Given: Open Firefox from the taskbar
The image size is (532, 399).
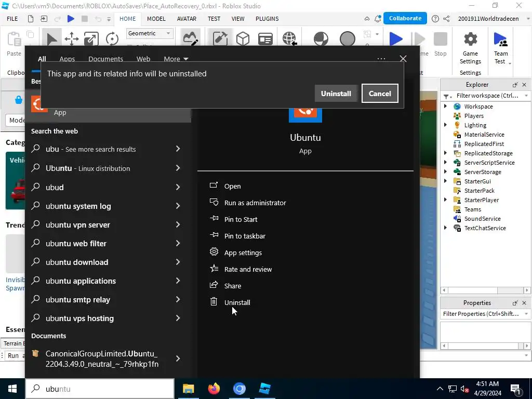Looking at the screenshot, I should click(214, 389).
